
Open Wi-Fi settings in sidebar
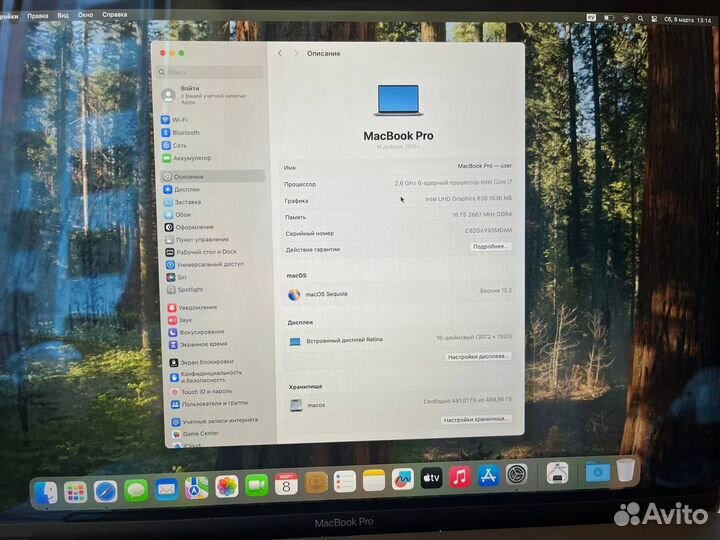pyautogui.click(x=174, y=120)
